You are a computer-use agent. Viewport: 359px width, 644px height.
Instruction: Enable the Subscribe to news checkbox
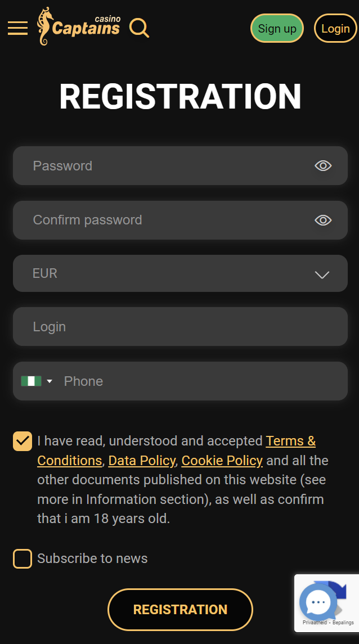coord(23,559)
